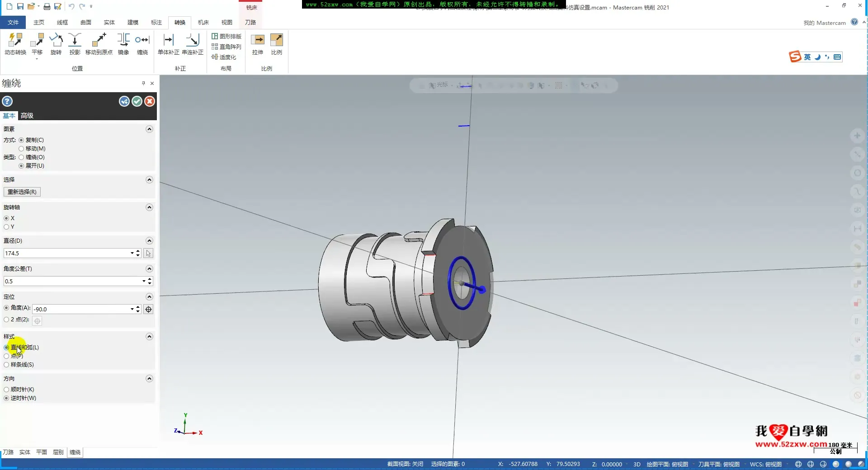
Task: Choose Y as the rotation axis
Action: [6, 227]
